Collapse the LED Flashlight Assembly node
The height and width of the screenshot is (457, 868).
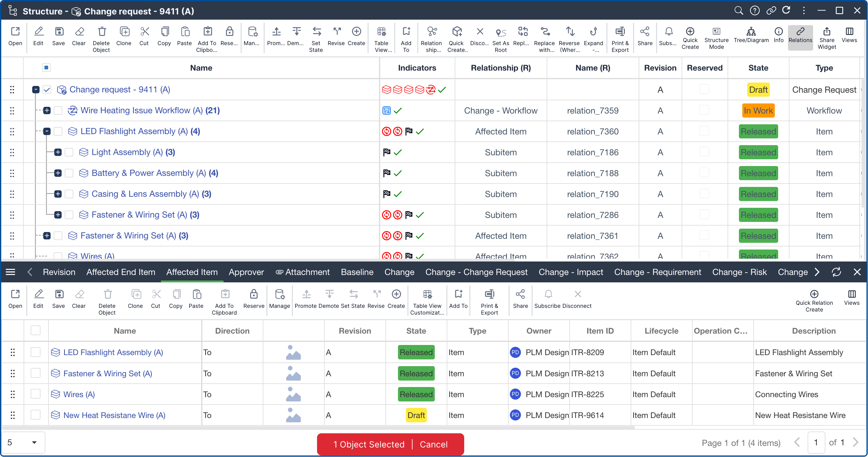click(47, 131)
